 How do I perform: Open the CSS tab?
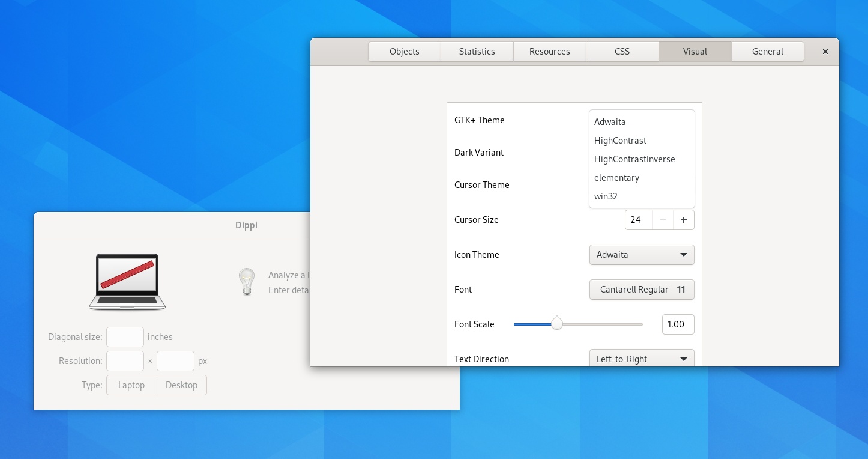(x=622, y=52)
